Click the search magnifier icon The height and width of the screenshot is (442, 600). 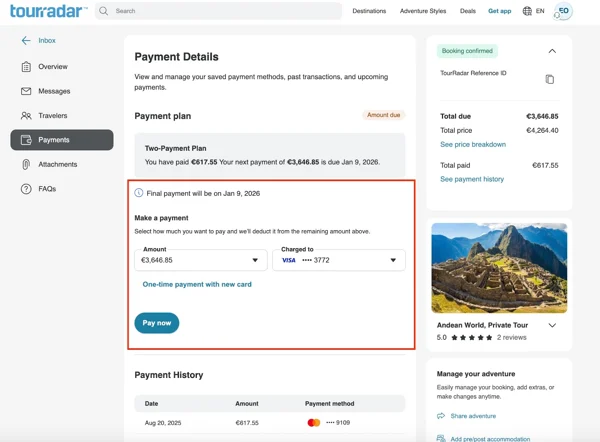(x=103, y=11)
